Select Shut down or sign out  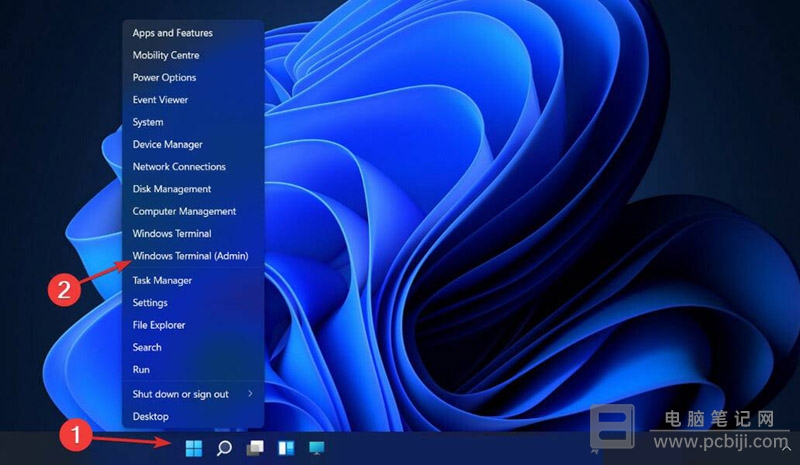(x=181, y=394)
